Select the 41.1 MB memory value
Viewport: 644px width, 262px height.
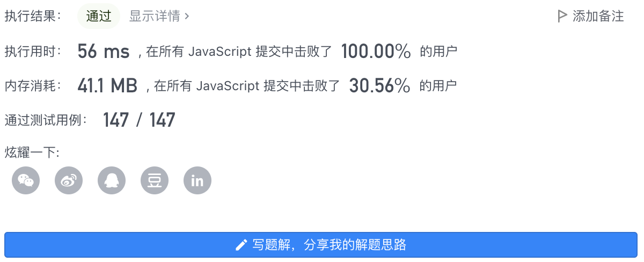pyautogui.click(x=107, y=85)
